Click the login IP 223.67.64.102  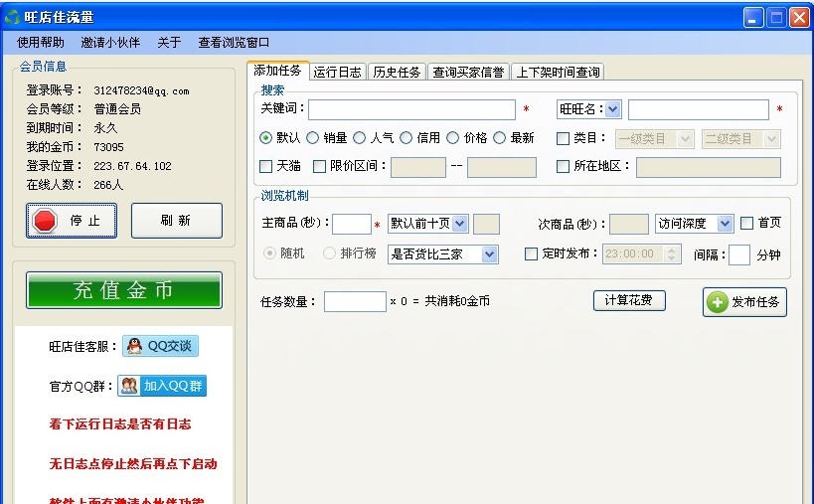[x=132, y=166]
